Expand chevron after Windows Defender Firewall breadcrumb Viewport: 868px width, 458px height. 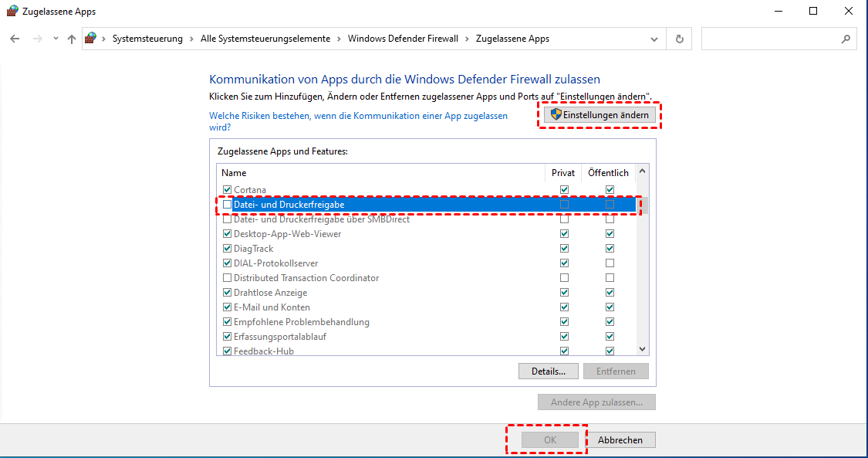(468, 39)
